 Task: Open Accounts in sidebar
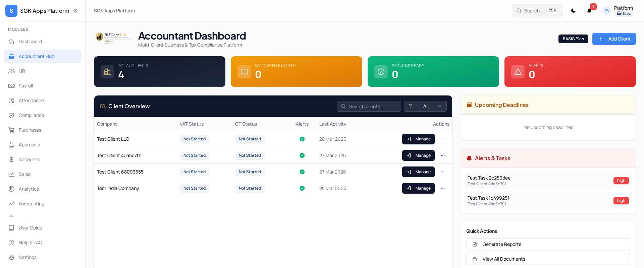(43, 159)
